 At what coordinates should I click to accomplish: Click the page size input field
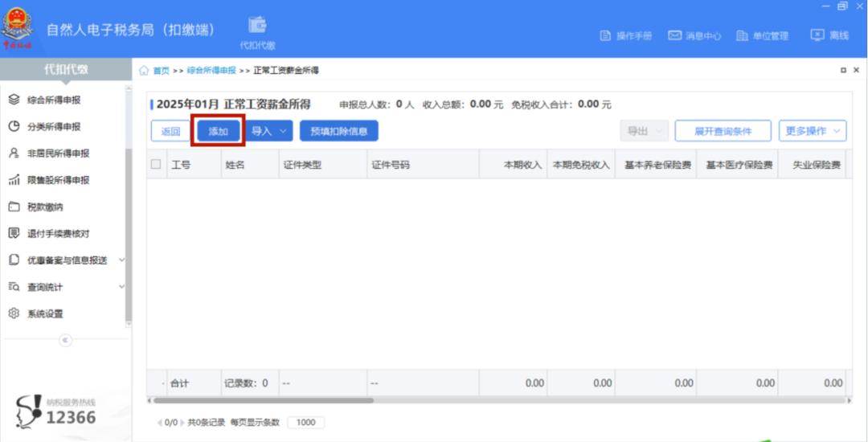coord(305,423)
